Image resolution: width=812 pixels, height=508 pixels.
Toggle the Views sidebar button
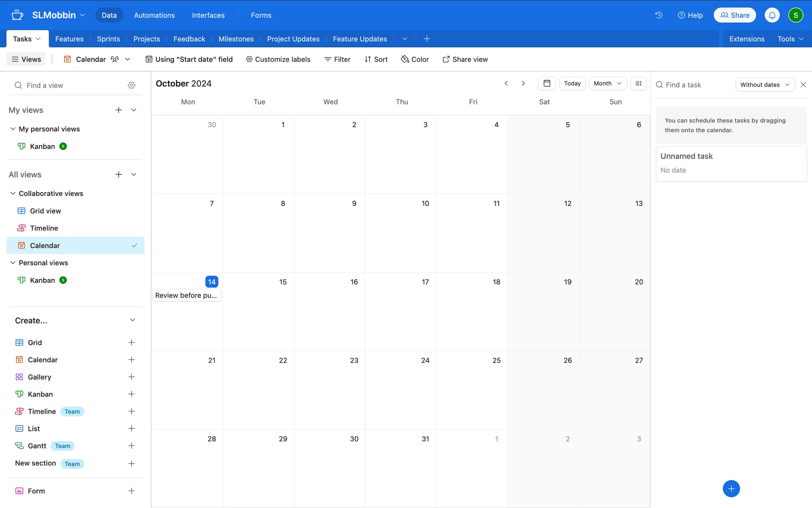[26, 59]
